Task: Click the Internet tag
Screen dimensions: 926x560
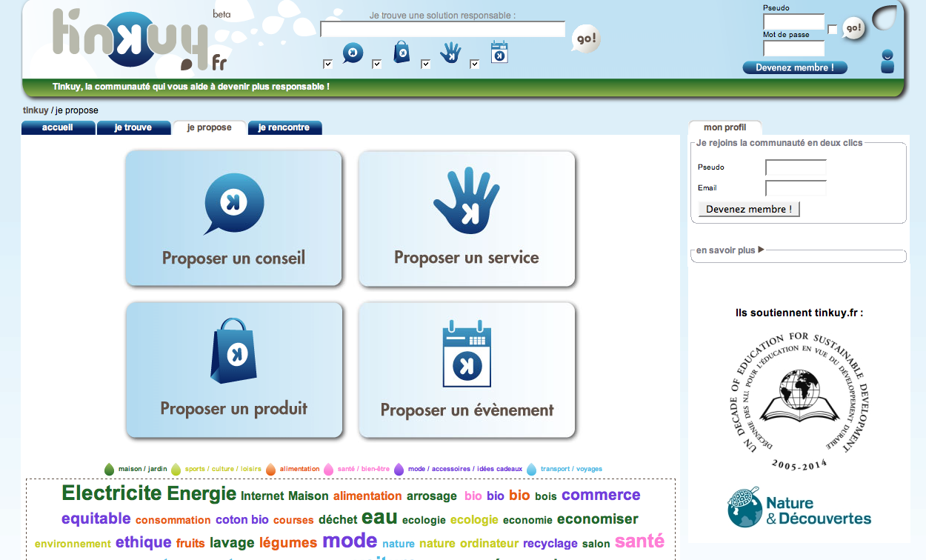Action: tap(262, 496)
